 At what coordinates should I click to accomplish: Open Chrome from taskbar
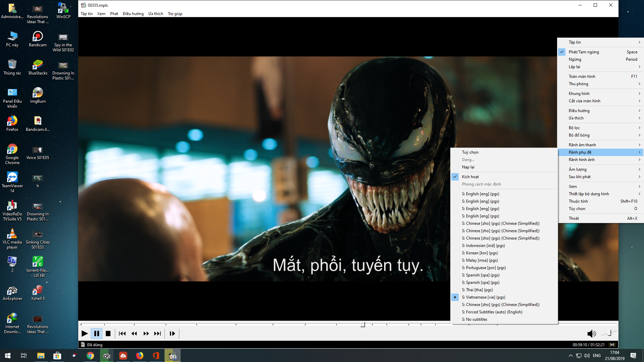pyautogui.click(x=90, y=356)
